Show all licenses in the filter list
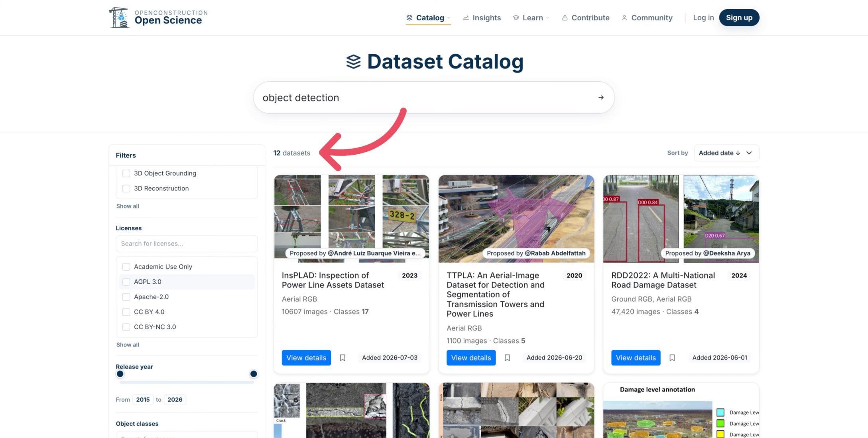The image size is (868, 438). (x=128, y=345)
